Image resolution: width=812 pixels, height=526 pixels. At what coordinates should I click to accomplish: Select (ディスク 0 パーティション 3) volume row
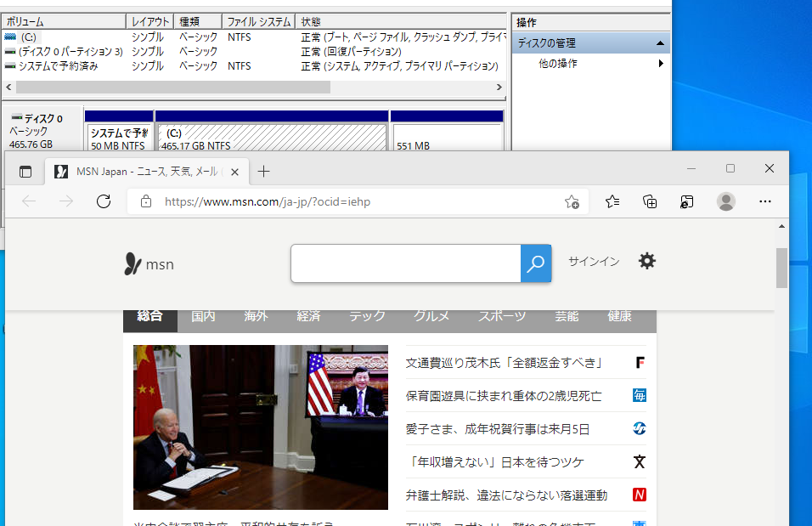click(254, 52)
